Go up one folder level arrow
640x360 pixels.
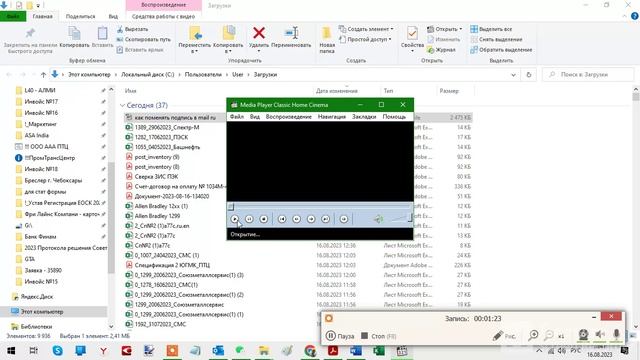(x=43, y=75)
